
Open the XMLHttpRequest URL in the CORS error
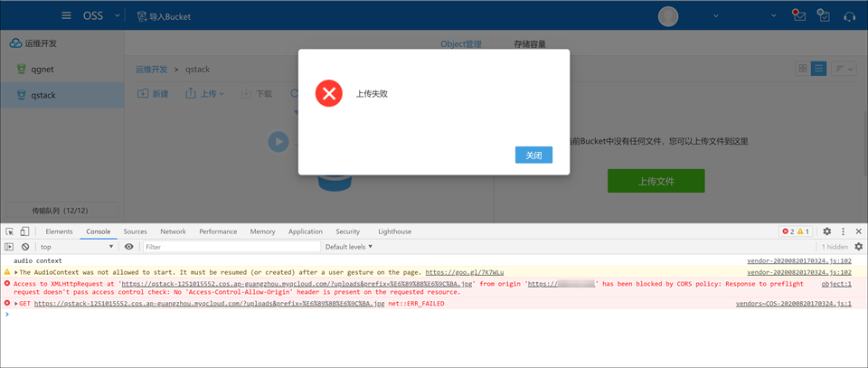coord(297,284)
